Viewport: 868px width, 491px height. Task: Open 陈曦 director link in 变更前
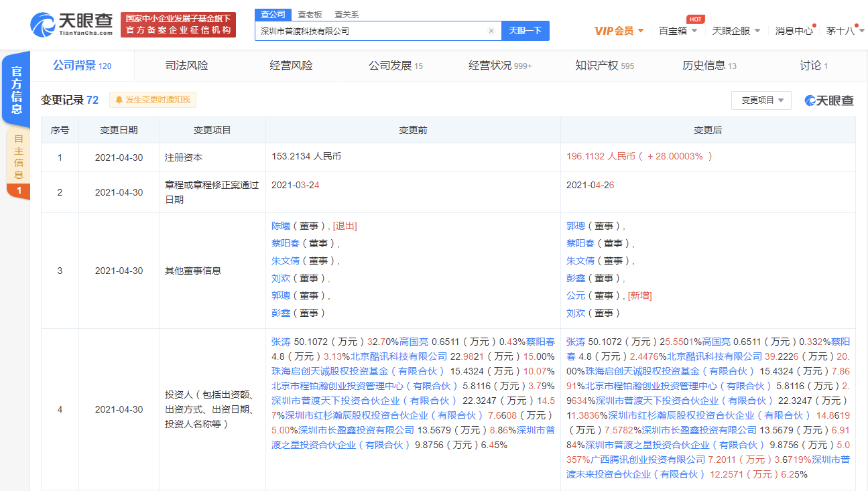click(280, 226)
